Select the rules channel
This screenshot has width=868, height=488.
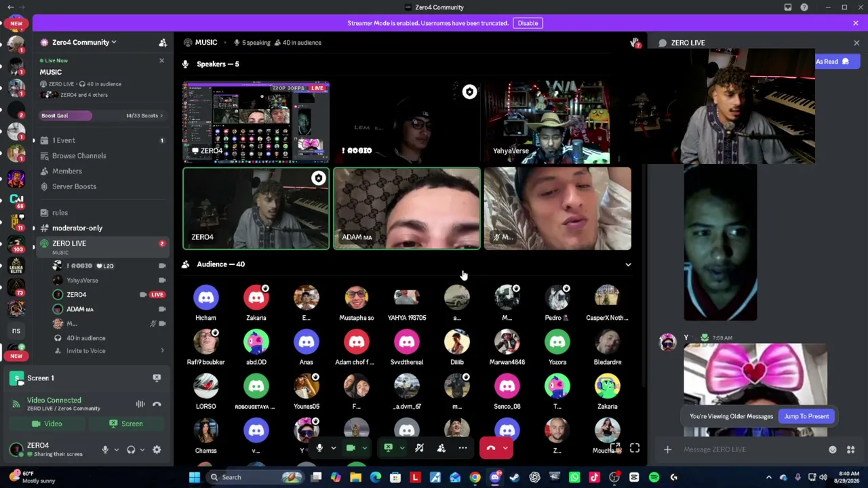pyautogui.click(x=102, y=213)
